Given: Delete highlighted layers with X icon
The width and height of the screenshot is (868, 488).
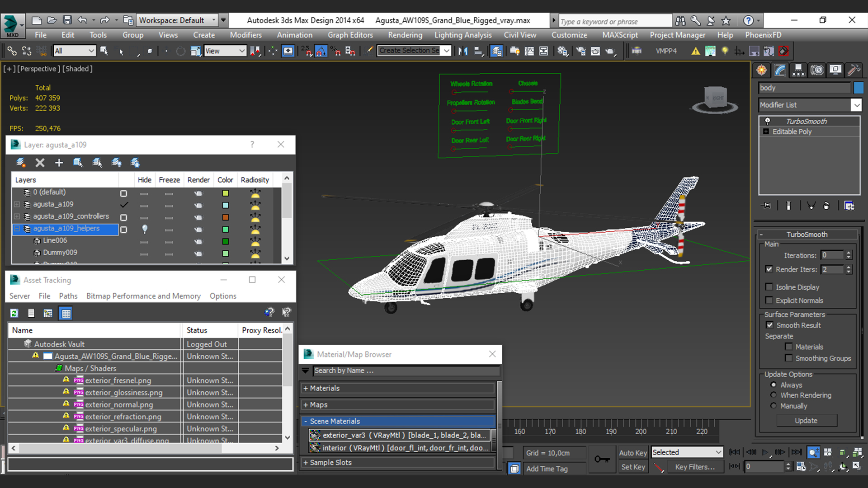Looking at the screenshot, I should point(40,163).
